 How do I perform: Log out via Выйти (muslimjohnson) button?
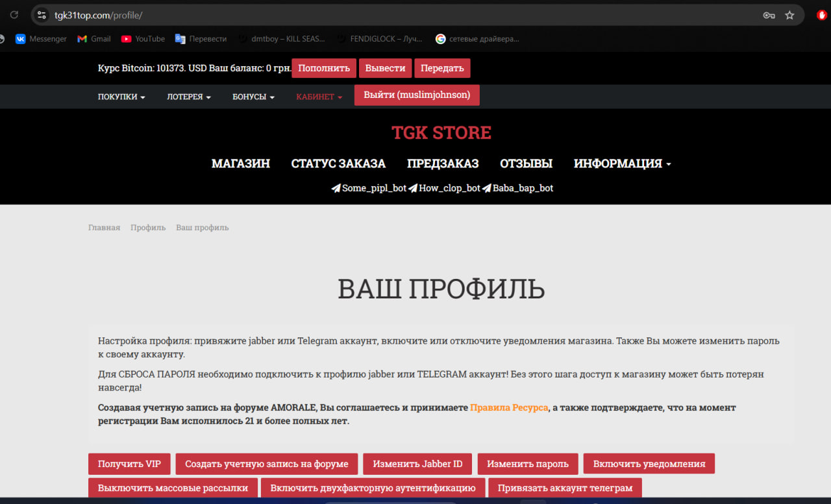click(417, 95)
